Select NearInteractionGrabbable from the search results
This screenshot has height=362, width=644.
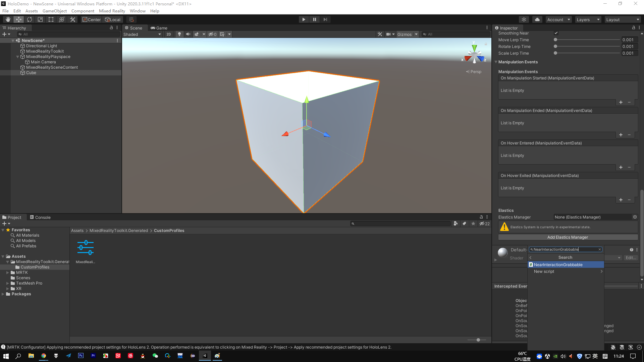click(558, 264)
